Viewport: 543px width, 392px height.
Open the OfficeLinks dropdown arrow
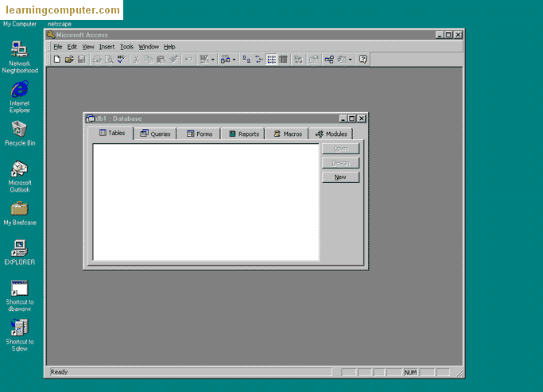[212, 60]
